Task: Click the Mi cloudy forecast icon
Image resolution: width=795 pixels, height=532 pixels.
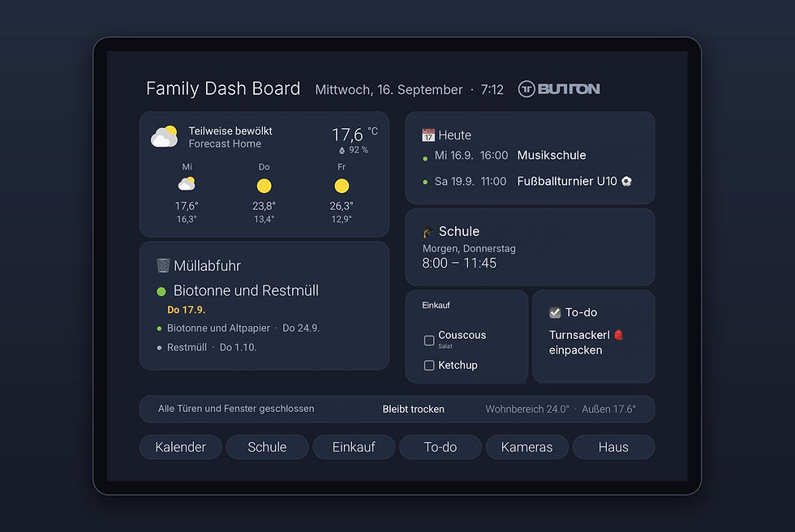Action: point(187,184)
